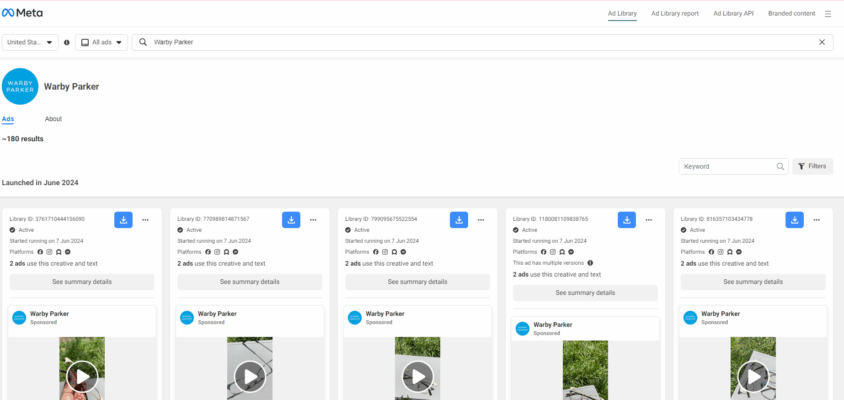Select the Ads tab under Warby Parker
The image size is (844, 400).
tap(8, 119)
